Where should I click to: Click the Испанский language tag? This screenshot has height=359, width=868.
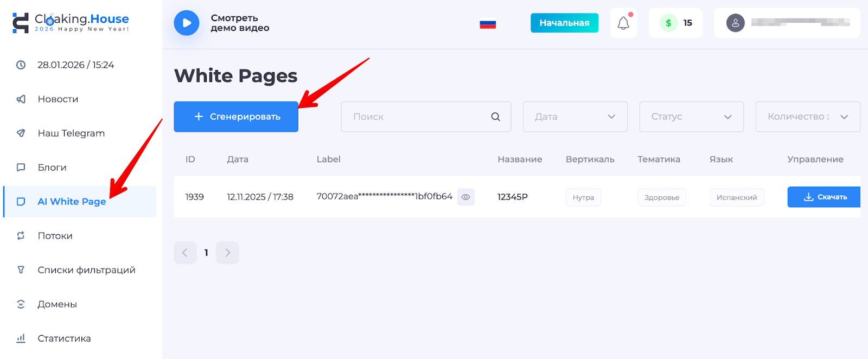[737, 197]
